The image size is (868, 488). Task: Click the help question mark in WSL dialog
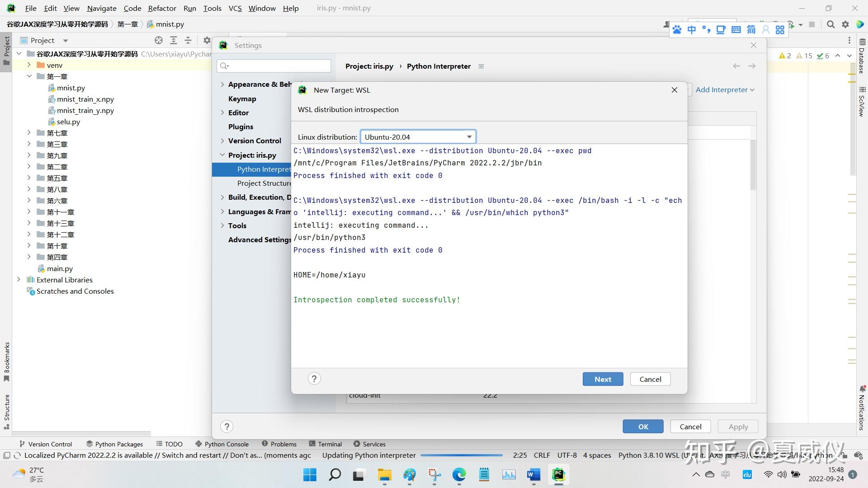(x=314, y=379)
